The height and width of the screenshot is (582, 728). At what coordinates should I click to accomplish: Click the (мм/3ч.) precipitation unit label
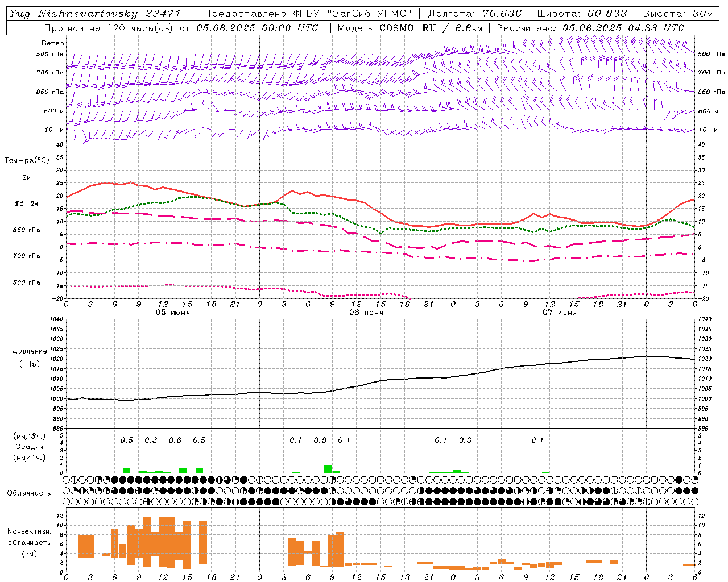click(x=30, y=436)
